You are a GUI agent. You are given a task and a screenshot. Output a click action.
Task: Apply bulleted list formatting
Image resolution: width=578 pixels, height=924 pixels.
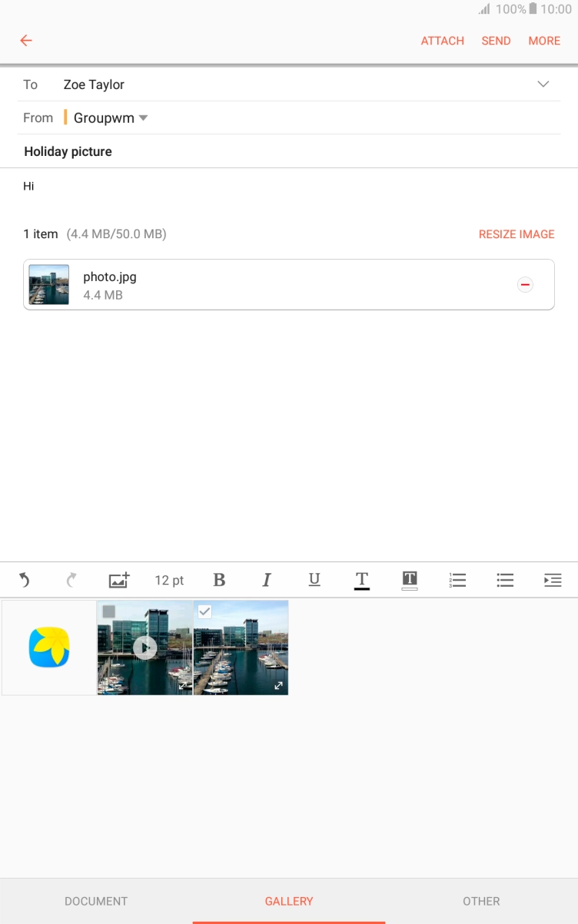[x=505, y=580]
